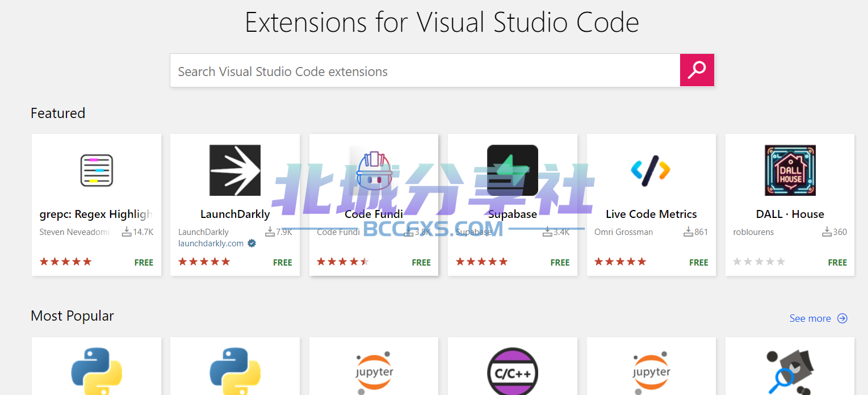Click the verified badge beside launchdarkly.com
The width and height of the screenshot is (868, 395).
(251, 243)
